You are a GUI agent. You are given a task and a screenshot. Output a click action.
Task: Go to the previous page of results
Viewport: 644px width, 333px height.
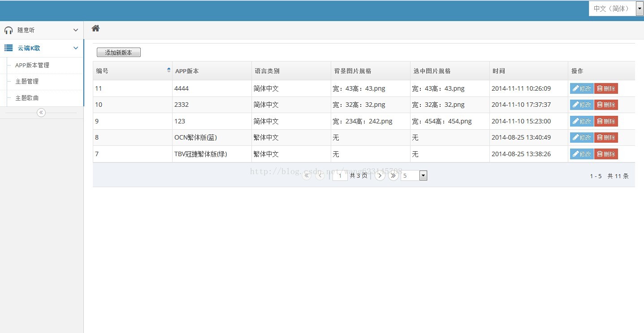320,175
